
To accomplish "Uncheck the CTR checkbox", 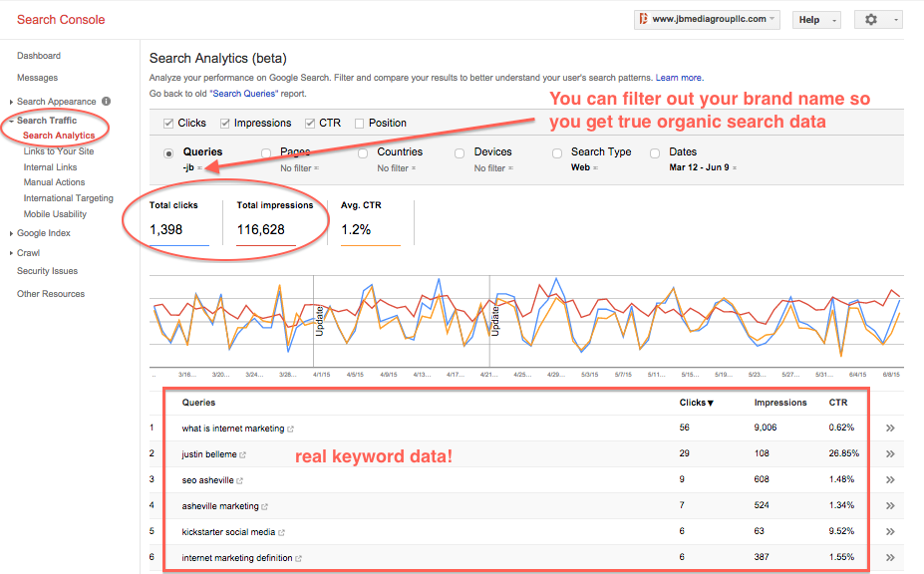I will [310, 124].
